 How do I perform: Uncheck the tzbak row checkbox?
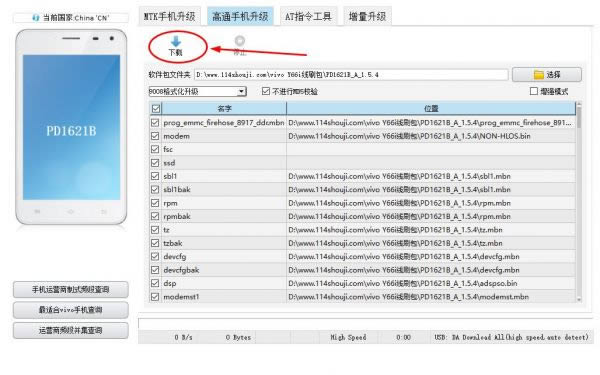pyautogui.click(x=155, y=243)
